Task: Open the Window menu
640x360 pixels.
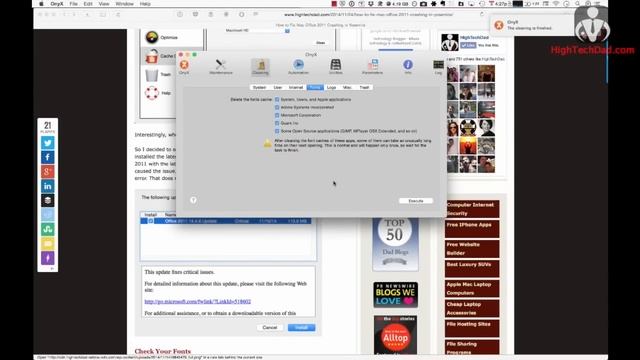Action: tap(124, 4)
